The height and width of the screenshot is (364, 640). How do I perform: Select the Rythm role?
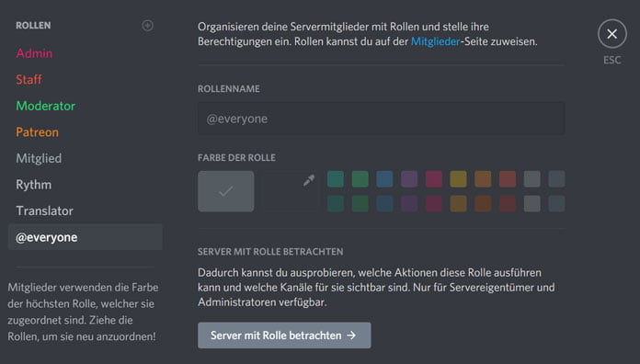[x=33, y=185]
